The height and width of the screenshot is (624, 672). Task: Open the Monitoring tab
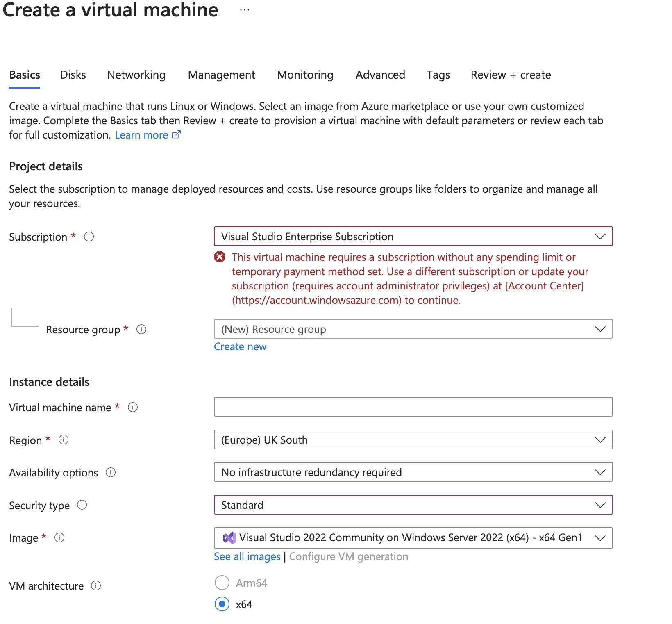click(x=305, y=75)
